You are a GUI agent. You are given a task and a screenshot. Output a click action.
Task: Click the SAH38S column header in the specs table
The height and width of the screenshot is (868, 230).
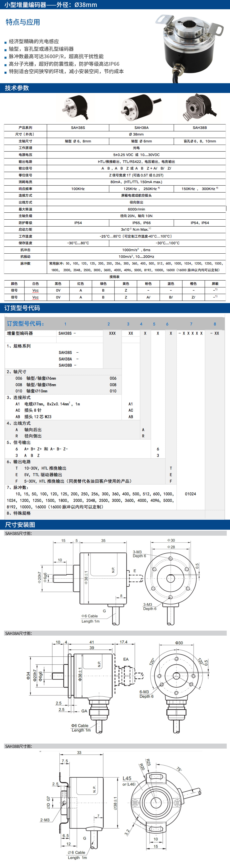pos(78,128)
